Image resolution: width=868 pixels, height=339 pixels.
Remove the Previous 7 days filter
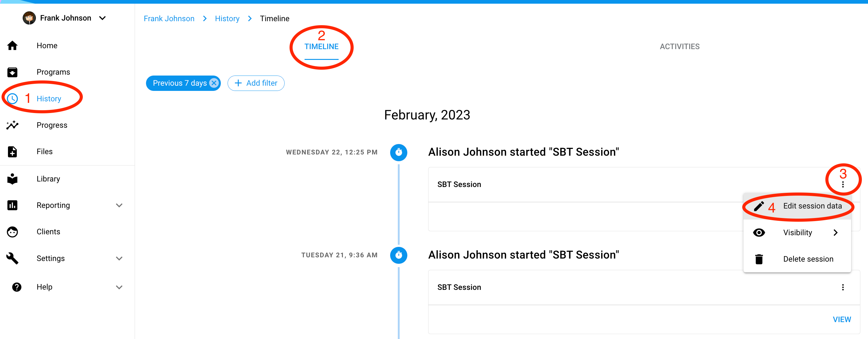tap(214, 83)
